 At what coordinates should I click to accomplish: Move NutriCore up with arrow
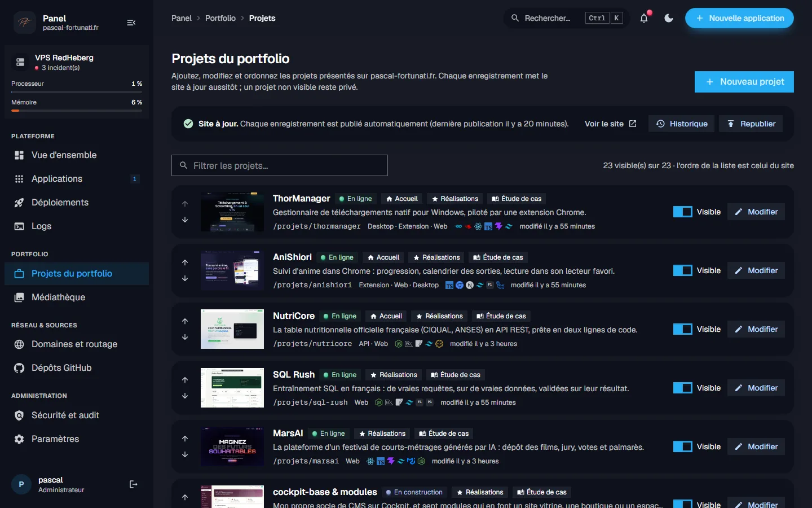tap(185, 321)
